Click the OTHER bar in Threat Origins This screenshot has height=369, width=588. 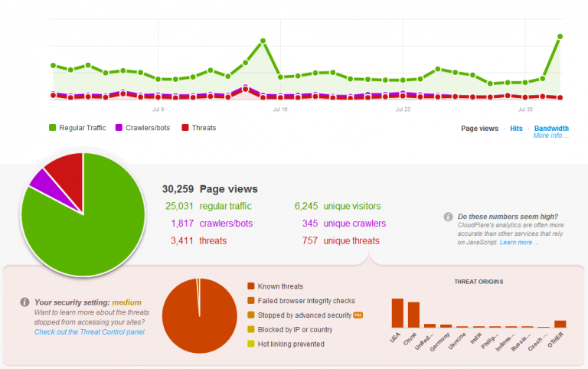(560, 324)
